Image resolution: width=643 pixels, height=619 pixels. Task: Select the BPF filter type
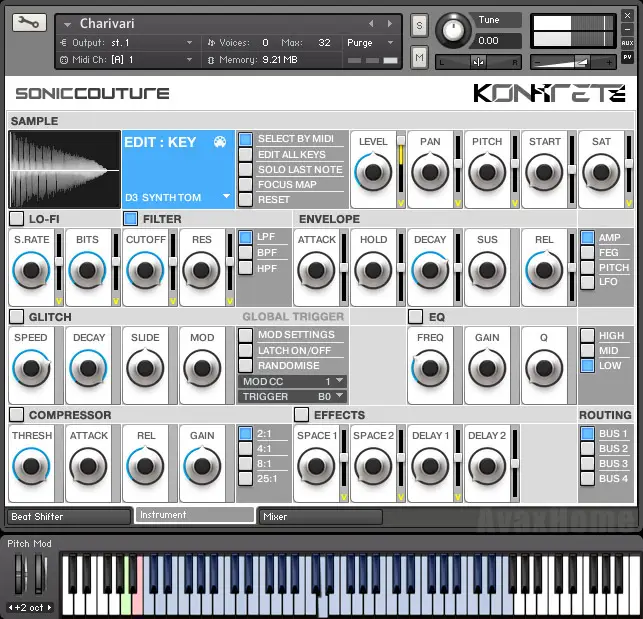(x=246, y=252)
